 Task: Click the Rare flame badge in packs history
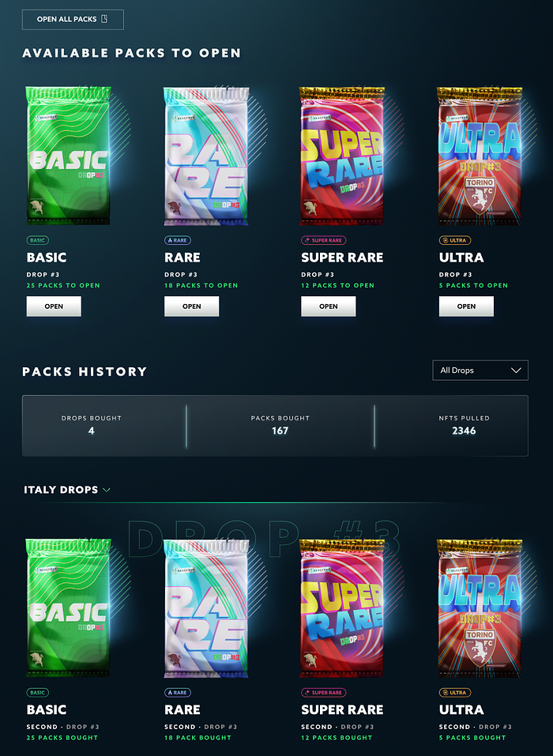point(178,692)
